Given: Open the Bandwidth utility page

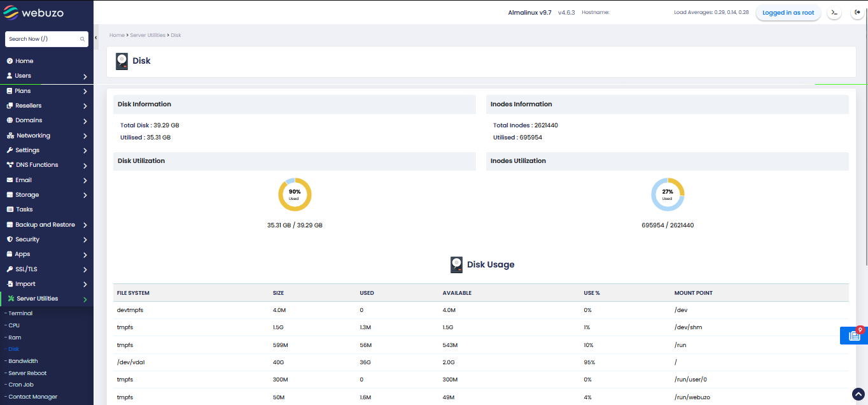Looking at the screenshot, I should click(x=23, y=361).
